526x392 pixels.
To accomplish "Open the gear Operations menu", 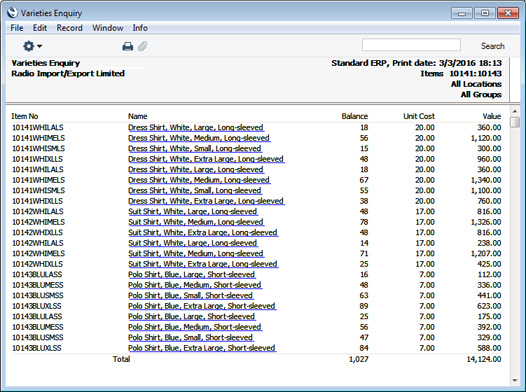I will click(32, 46).
